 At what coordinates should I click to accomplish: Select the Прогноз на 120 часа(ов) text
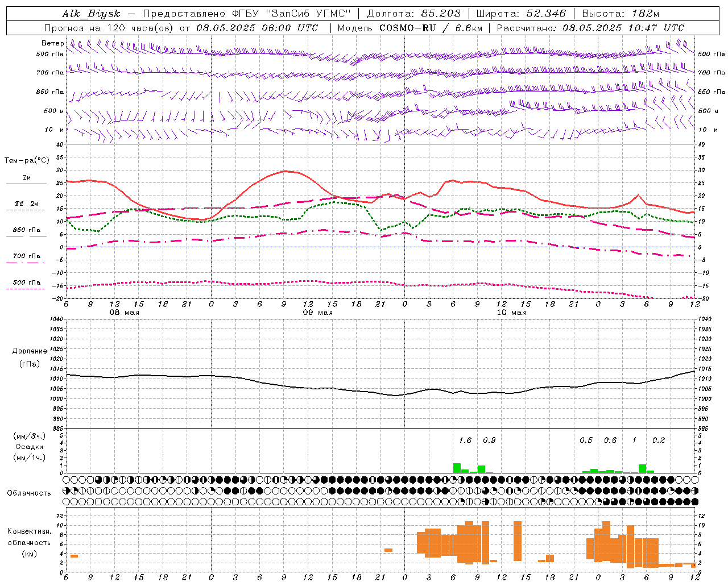[110, 28]
